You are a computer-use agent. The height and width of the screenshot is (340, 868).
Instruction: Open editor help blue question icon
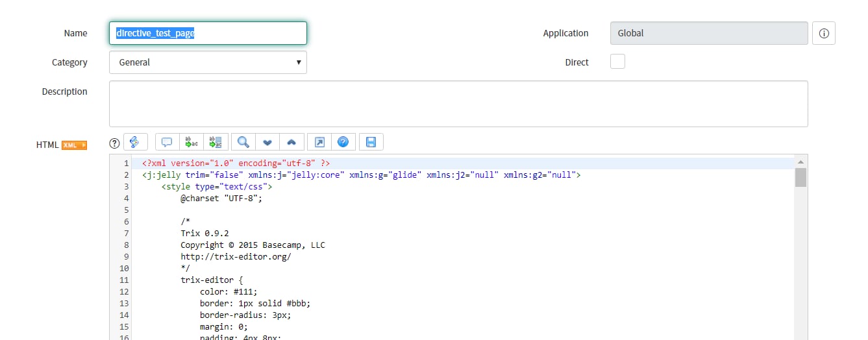pyautogui.click(x=343, y=142)
